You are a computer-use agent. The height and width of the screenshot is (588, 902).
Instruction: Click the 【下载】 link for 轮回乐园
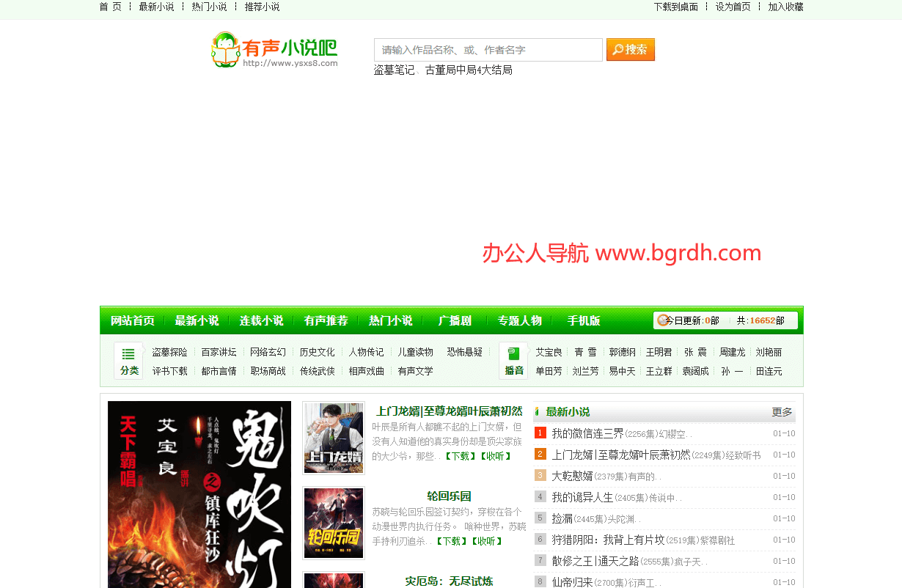tap(451, 541)
